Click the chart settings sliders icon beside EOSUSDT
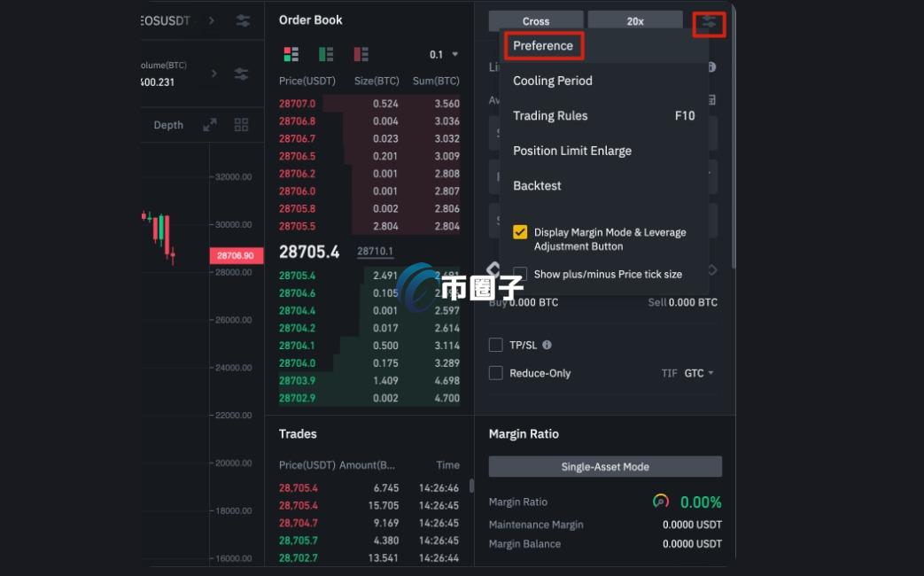Image resolution: width=924 pixels, height=576 pixels. click(x=241, y=19)
